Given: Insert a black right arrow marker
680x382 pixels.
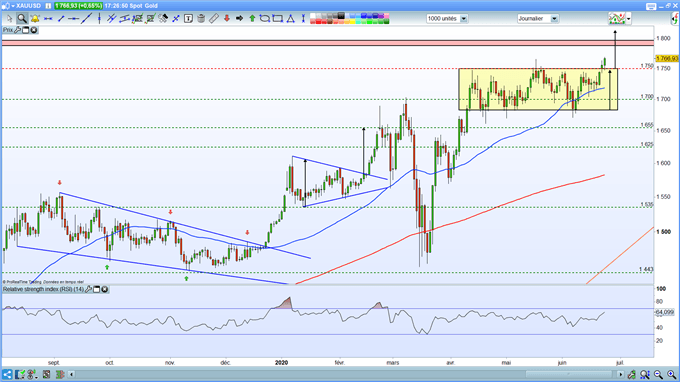Looking at the screenshot, I should point(239,19).
